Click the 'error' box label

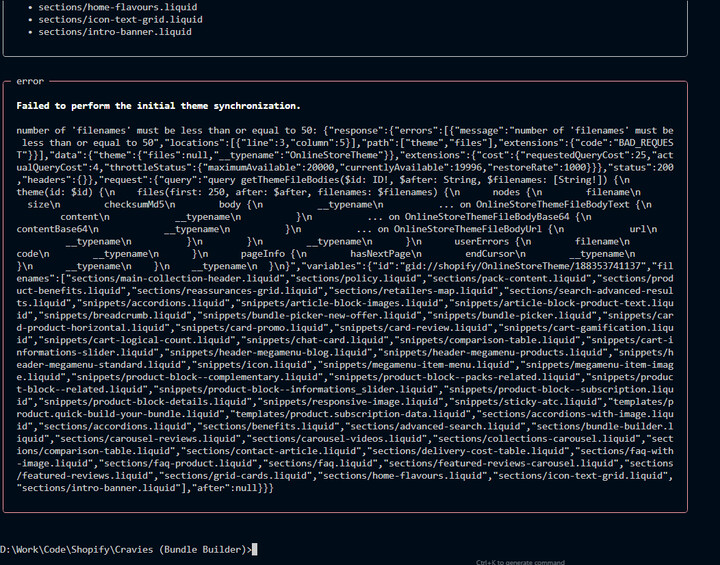(x=30, y=81)
